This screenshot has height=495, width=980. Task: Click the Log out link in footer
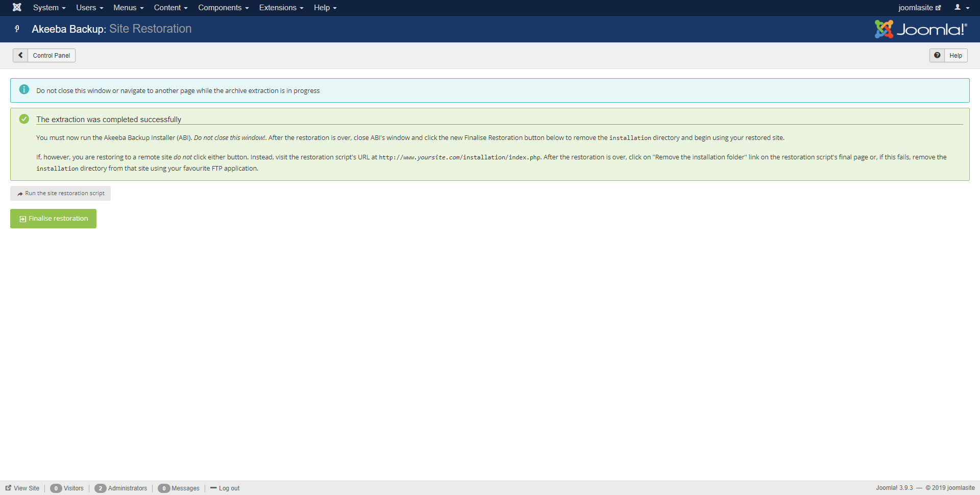point(229,488)
